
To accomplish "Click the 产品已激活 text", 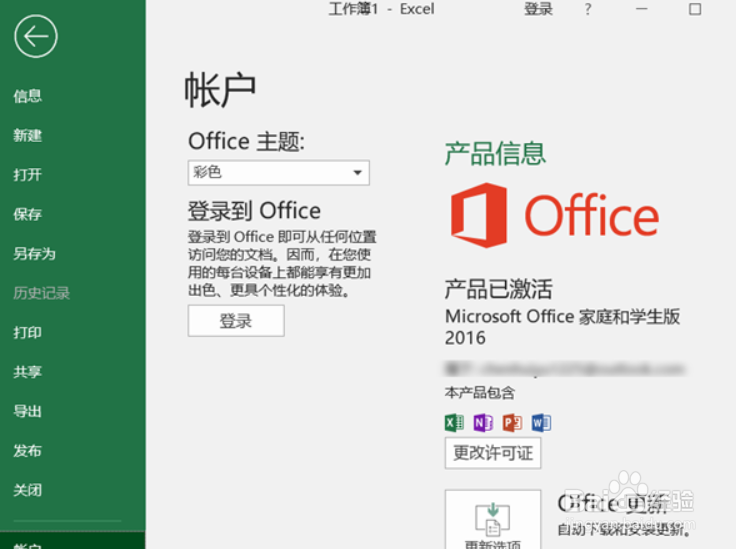I will (x=498, y=289).
